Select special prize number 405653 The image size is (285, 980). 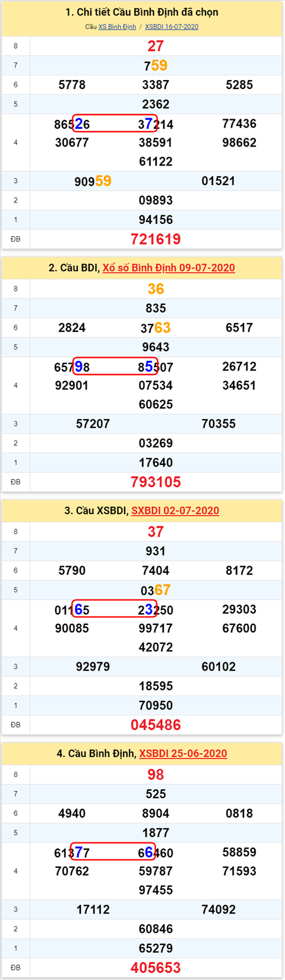pos(156,968)
